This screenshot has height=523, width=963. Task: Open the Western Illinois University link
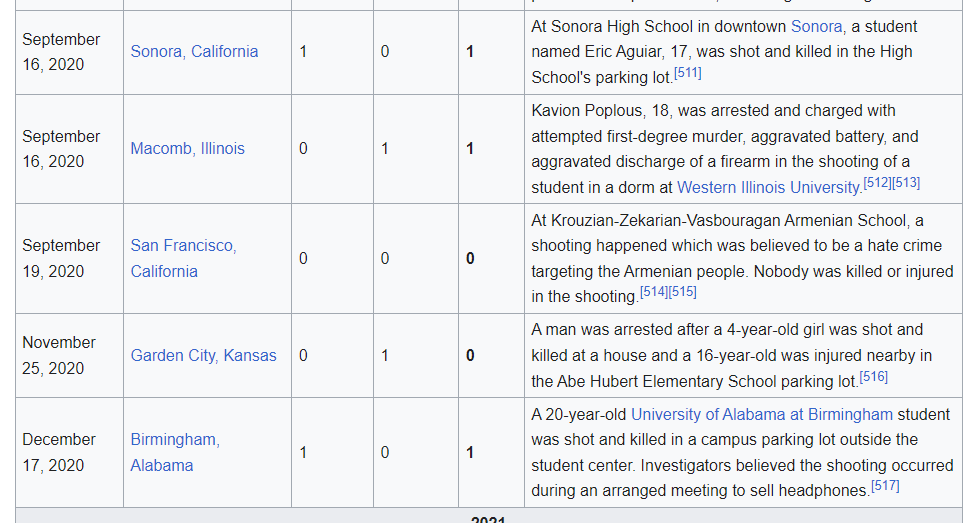point(769,187)
